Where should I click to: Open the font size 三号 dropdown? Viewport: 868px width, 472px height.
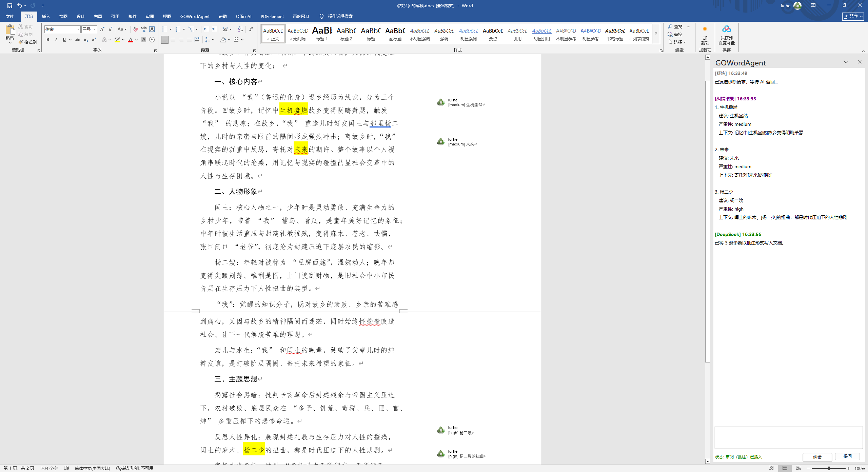95,29
